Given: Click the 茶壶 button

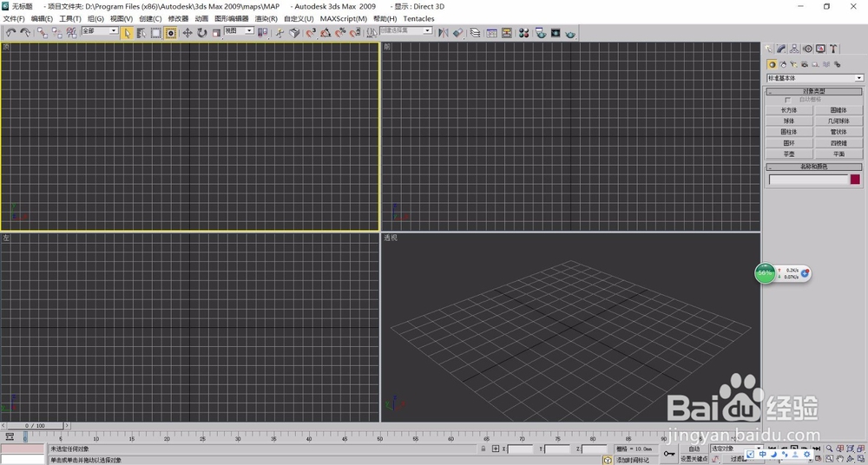Looking at the screenshot, I should (789, 154).
